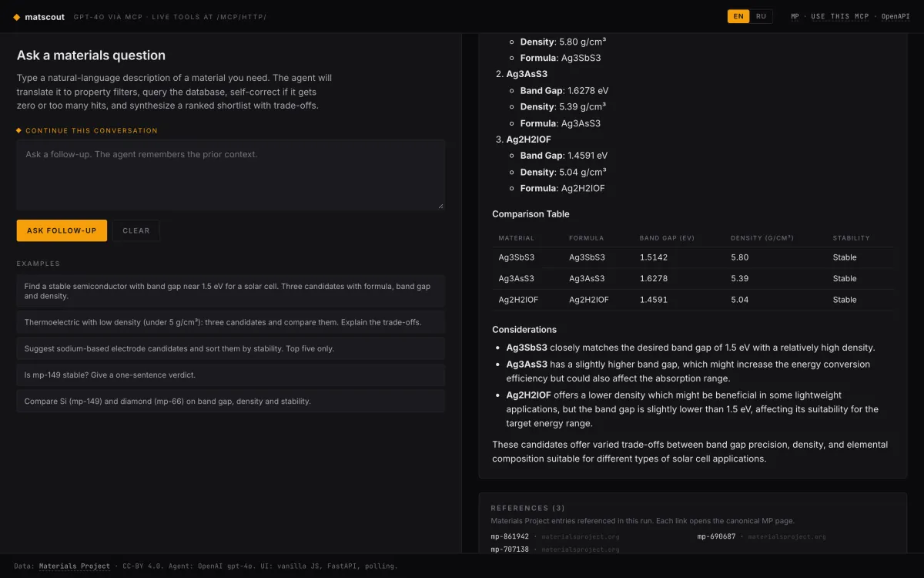Click the CONTINUE THIS CONVERSATION label
Viewport: 924px width, 578px height.
(92, 131)
